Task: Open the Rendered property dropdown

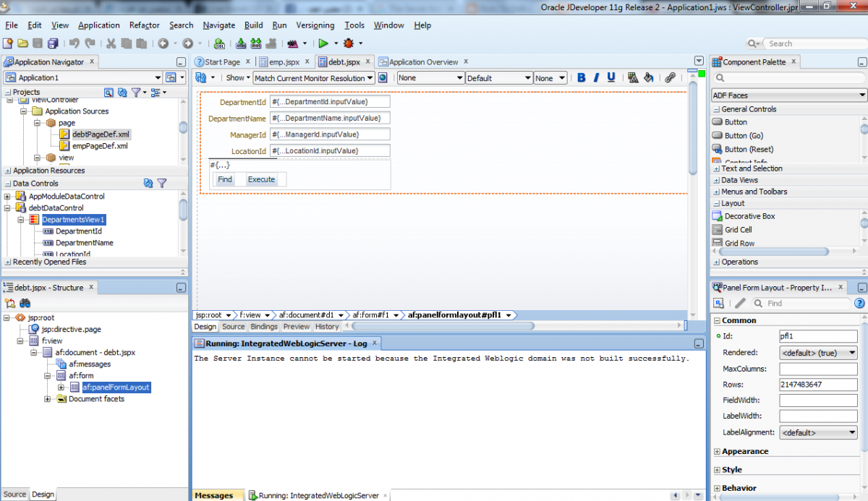Action: pos(818,354)
